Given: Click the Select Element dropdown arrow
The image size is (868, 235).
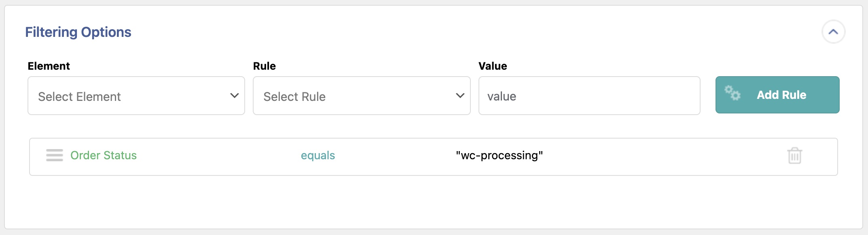Looking at the screenshot, I should [x=234, y=96].
